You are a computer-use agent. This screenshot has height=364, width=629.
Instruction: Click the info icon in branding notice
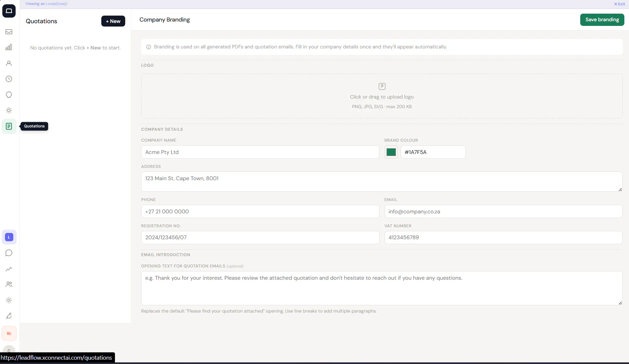tap(148, 47)
